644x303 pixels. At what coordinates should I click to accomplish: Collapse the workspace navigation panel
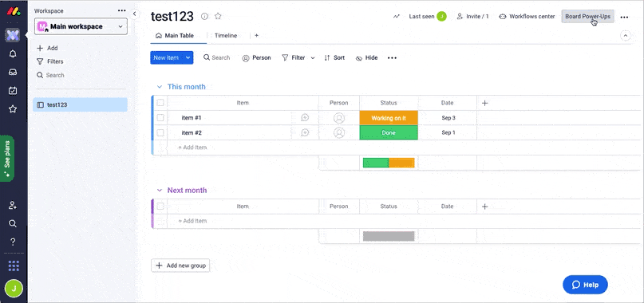pyautogui.click(x=134, y=14)
